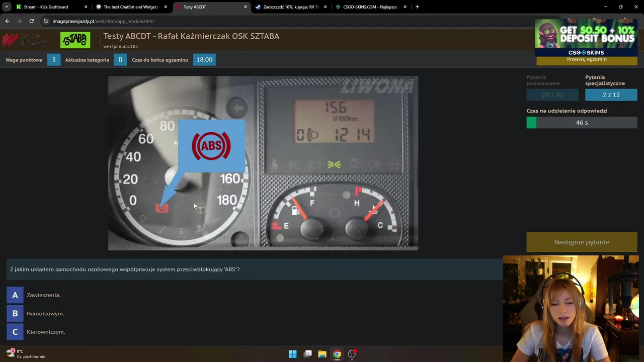This screenshot has width=644, height=362.
Task: Click the 18:00 exam time remaining box
Action: tap(204, 60)
